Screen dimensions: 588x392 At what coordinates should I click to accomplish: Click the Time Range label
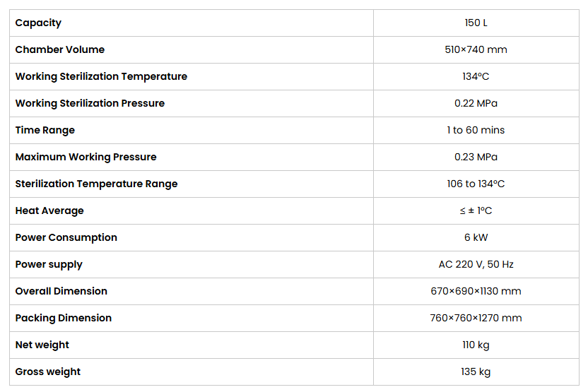point(45,131)
